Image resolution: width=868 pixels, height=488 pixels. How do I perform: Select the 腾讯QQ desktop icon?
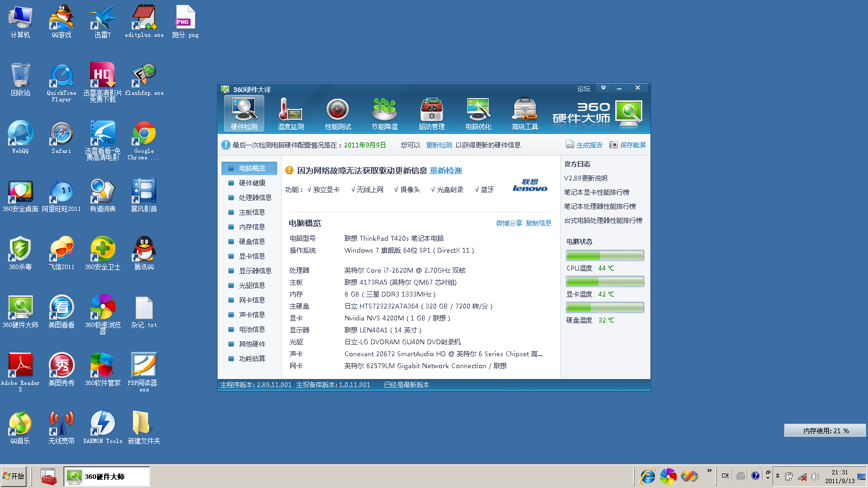(144, 254)
